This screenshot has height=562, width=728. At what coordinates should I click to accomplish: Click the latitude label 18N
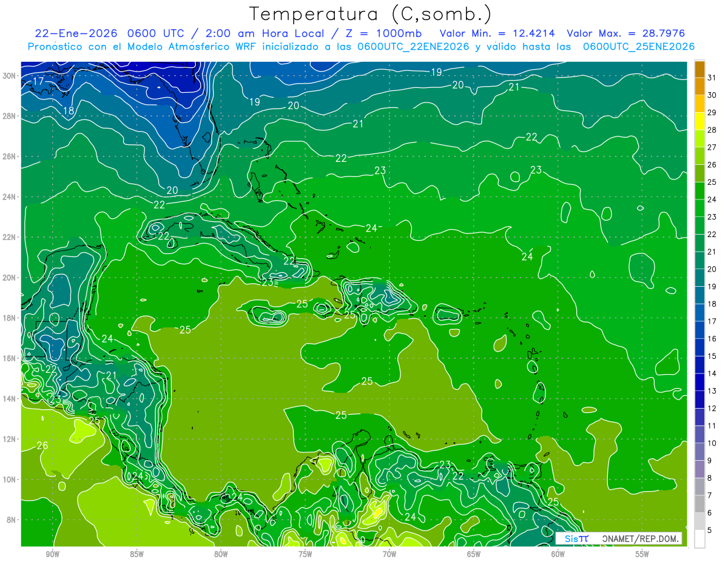10,318
